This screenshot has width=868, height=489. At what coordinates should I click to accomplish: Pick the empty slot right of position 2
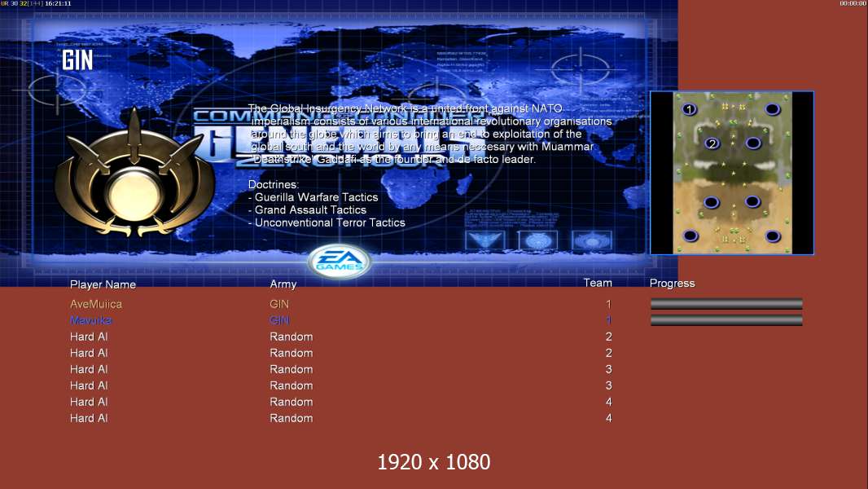pyautogui.click(x=753, y=143)
